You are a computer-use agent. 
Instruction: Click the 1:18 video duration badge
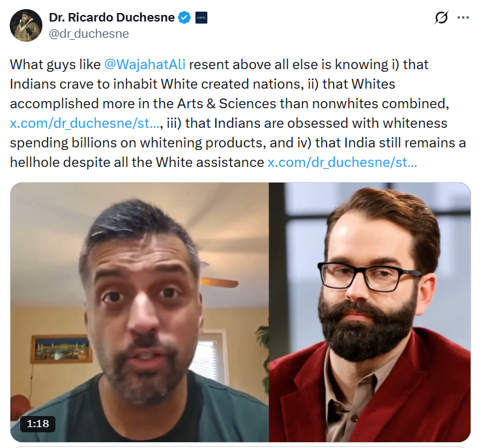click(x=38, y=424)
